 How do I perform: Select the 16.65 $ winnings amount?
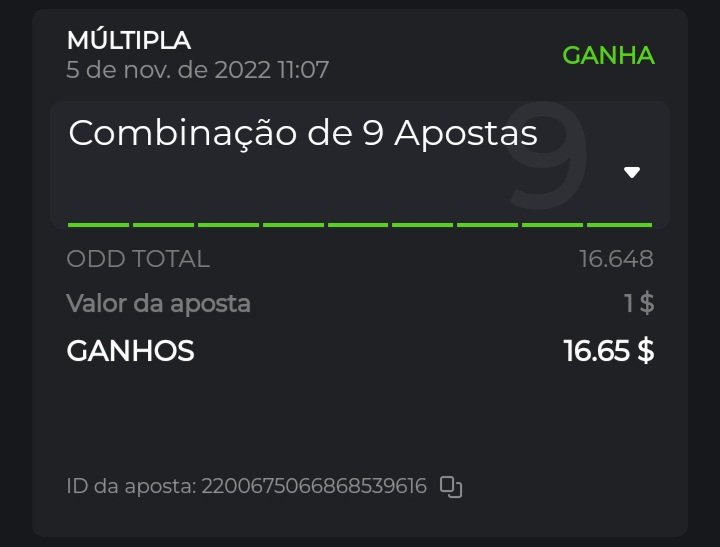(608, 351)
